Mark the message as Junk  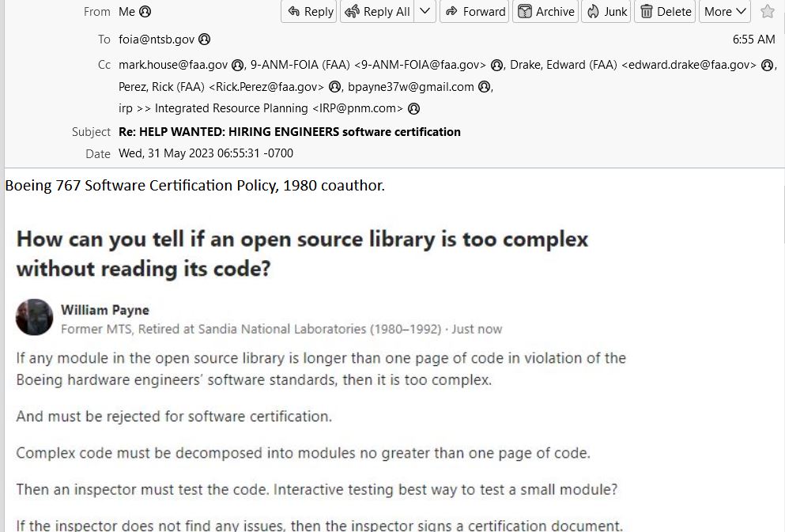click(x=606, y=12)
